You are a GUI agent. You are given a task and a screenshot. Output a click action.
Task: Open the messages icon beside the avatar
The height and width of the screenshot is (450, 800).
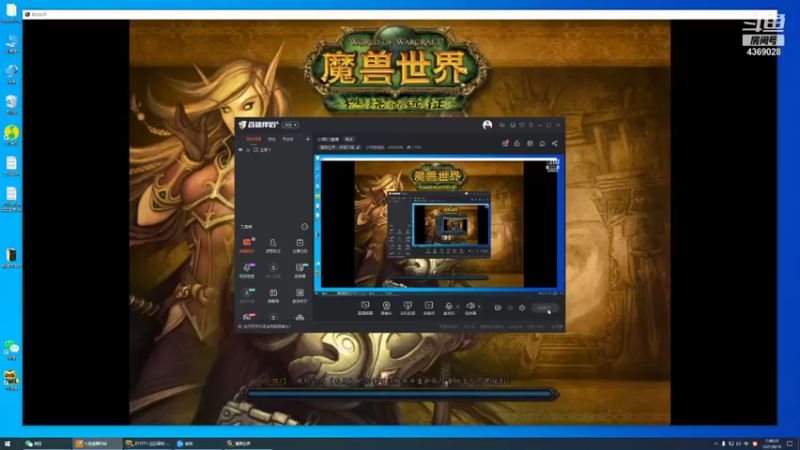pos(502,125)
